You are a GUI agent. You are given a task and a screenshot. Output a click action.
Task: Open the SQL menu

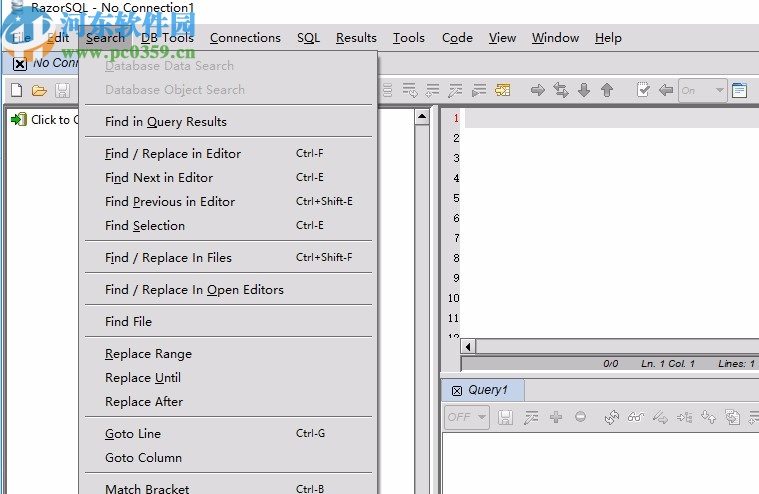point(308,38)
